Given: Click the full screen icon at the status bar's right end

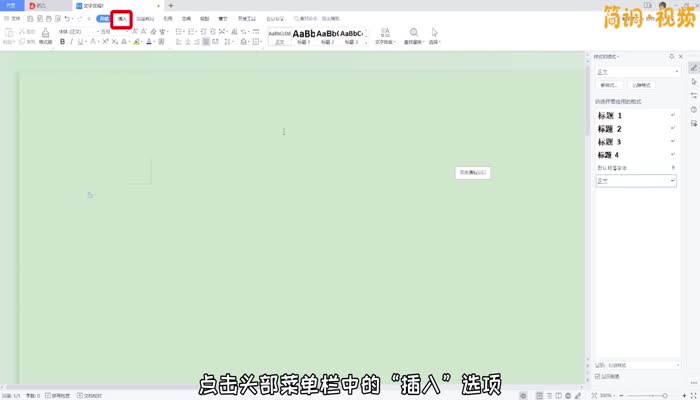Looking at the screenshot, I should tap(694, 396).
